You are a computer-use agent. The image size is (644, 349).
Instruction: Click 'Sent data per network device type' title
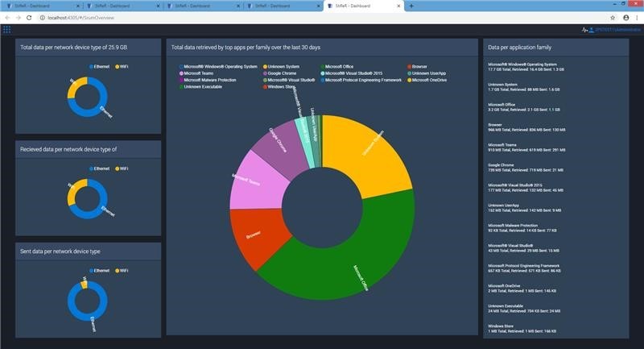pyautogui.click(x=60, y=251)
